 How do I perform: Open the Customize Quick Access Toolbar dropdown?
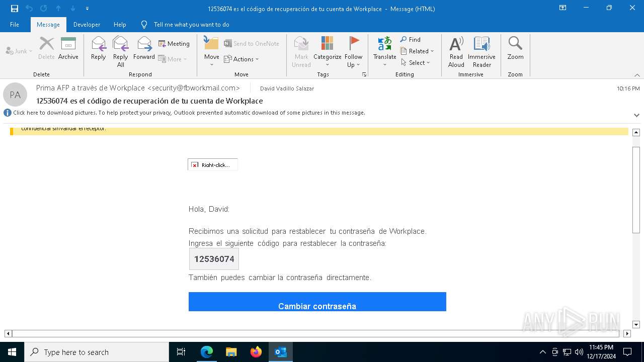coord(88,9)
